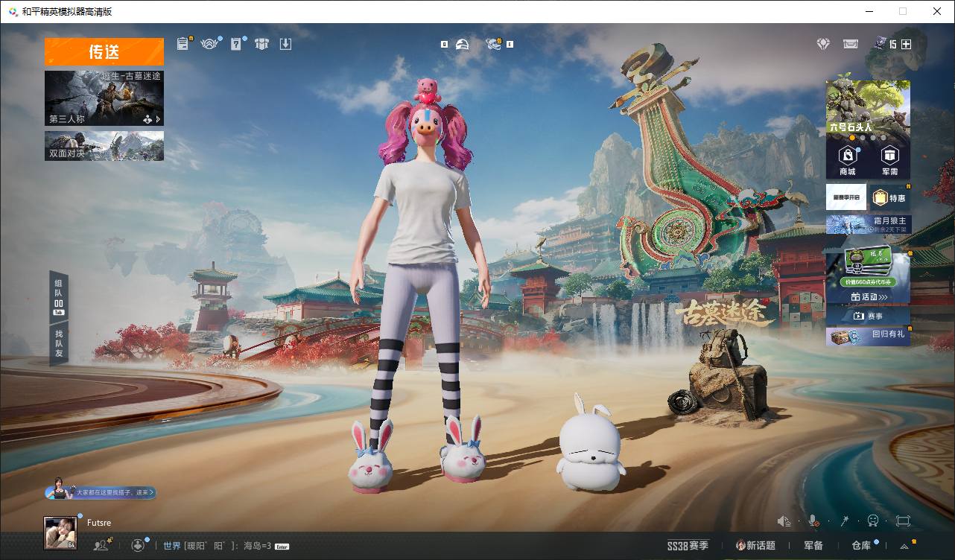This screenshot has height=560, width=955.
Task: Open the 仓库 inventory tab
Action: pyautogui.click(x=861, y=546)
